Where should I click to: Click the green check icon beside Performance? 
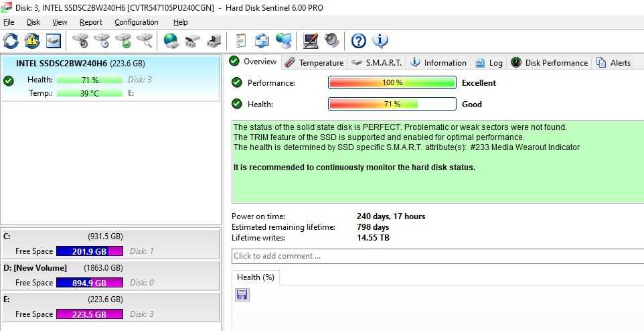(x=236, y=82)
